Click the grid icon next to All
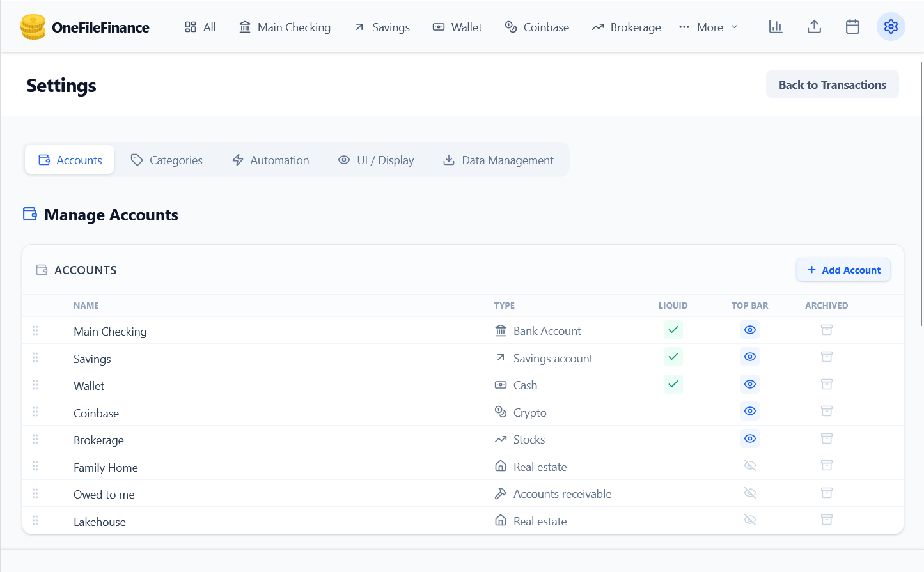Viewport: 924px width, 572px height. [190, 27]
